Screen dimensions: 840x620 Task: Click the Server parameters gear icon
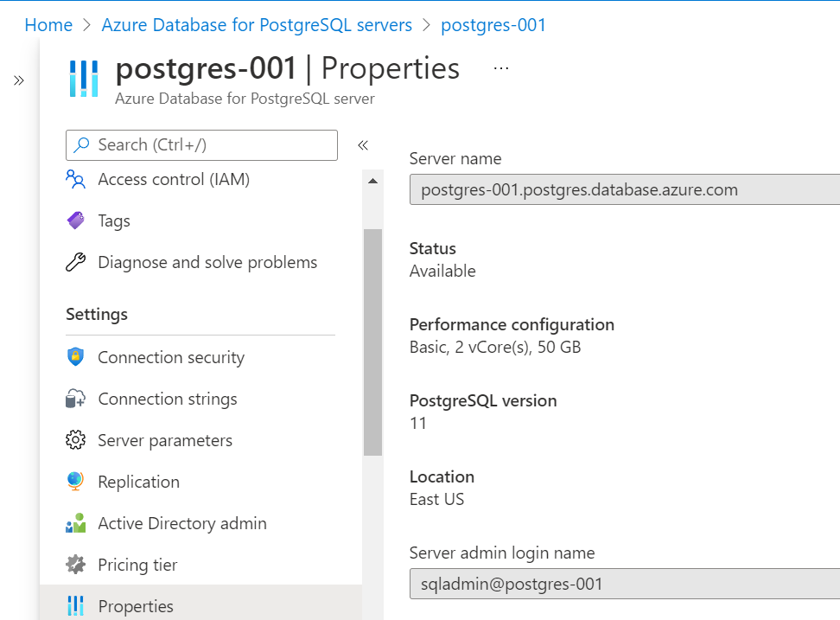coord(76,440)
